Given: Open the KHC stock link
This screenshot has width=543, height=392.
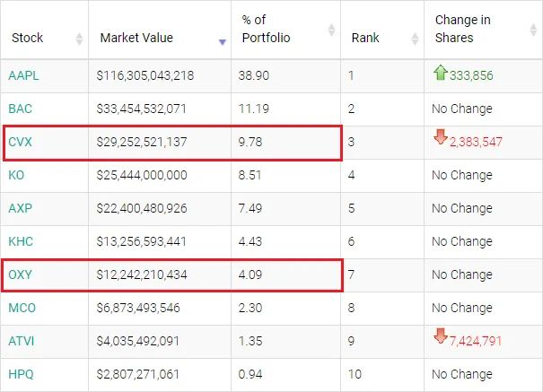Looking at the screenshot, I should tap(21, 241).
